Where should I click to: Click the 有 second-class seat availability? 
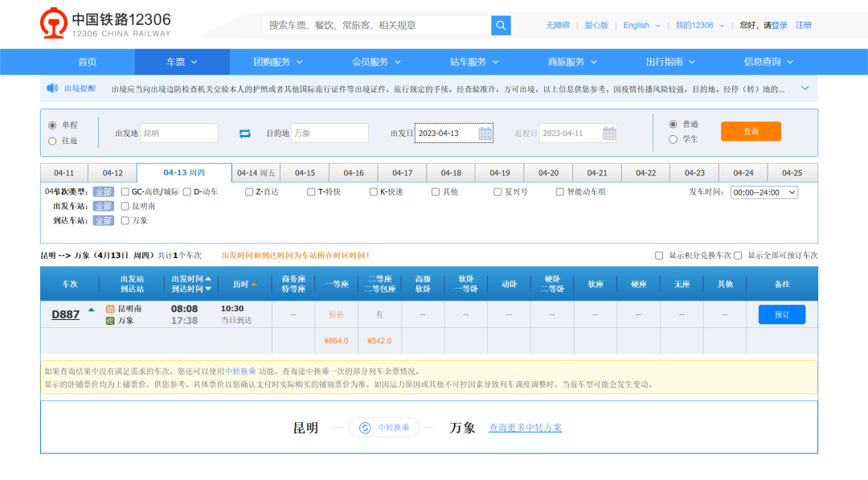click(379, 315)
